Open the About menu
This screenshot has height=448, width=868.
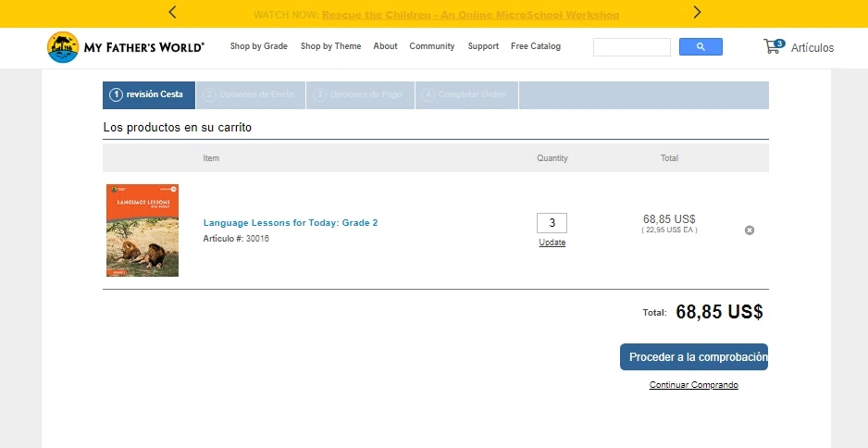(385, 46)
